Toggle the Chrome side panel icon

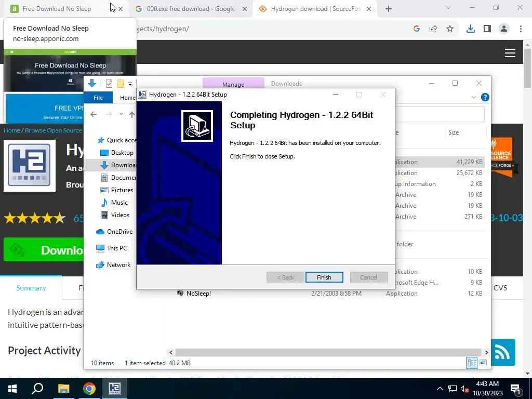tap(487, 29)
